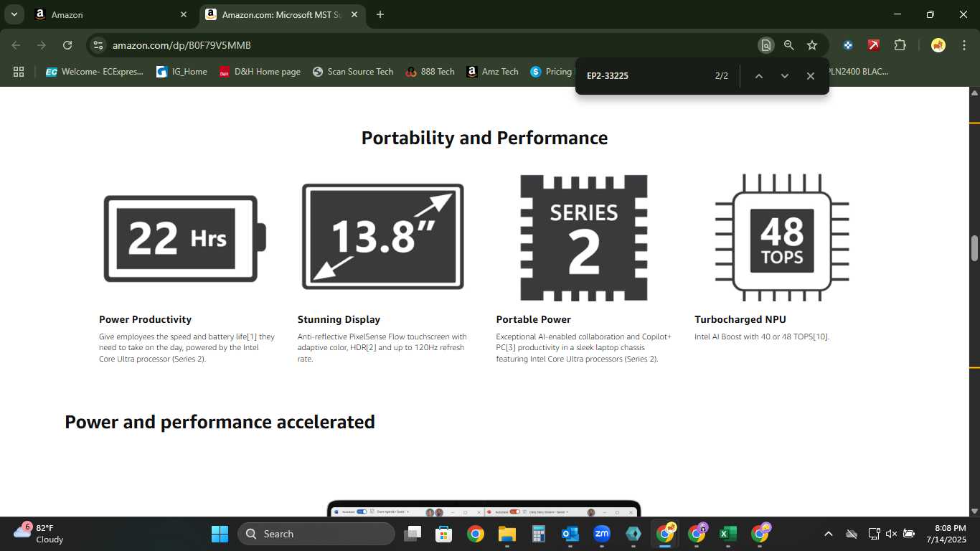Image resolution: width=980 pixels, height=551 pixels.
Task: Click the find bar search text field
Action: pos(646,75)
